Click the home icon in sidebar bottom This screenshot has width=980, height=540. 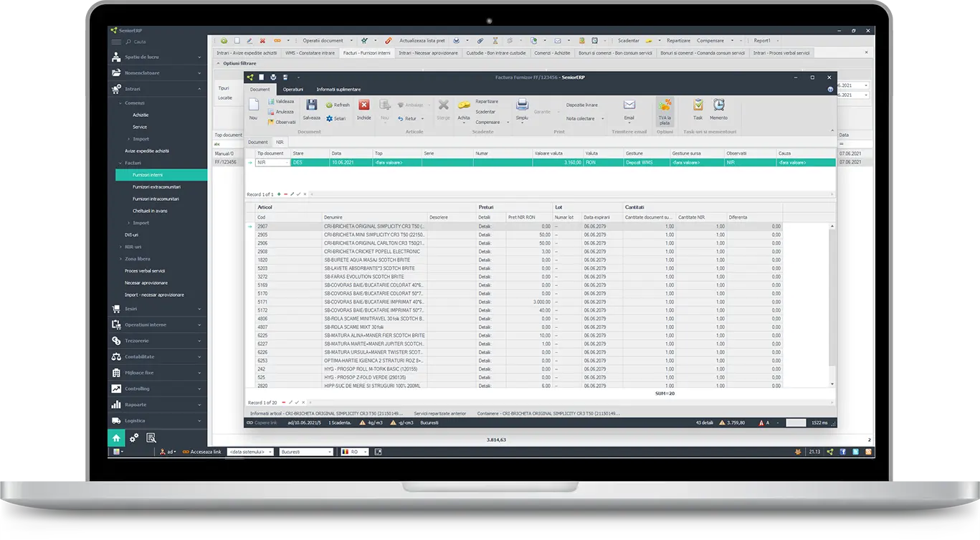[x=116, y=437]
